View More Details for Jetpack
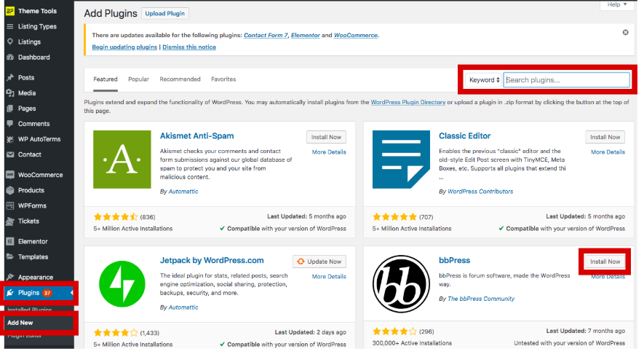This screenshot has height=357, width=644. pyautogui.click(x=329, y=277)
